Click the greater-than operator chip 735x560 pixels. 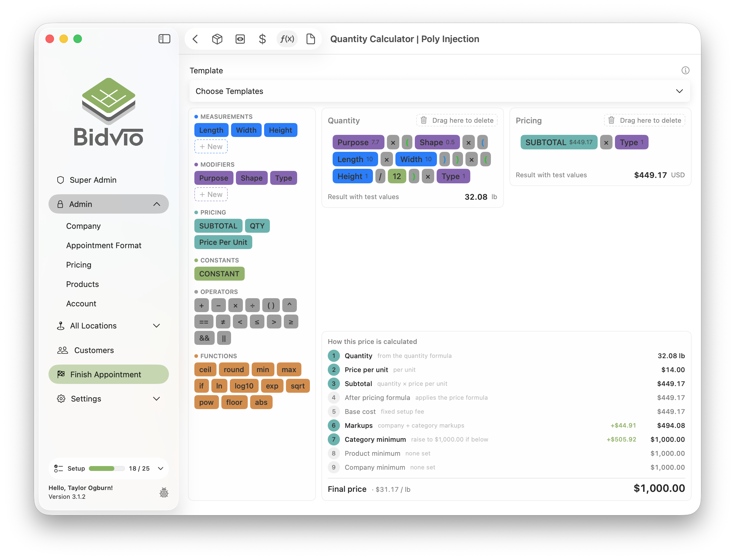pos(274,322)
